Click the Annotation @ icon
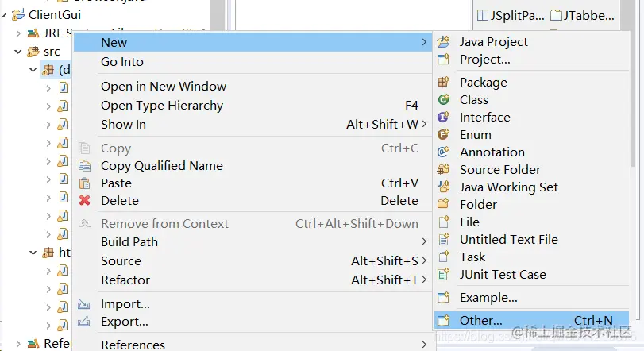The height and width of the screenshot is (351, 644). [444, 152]
